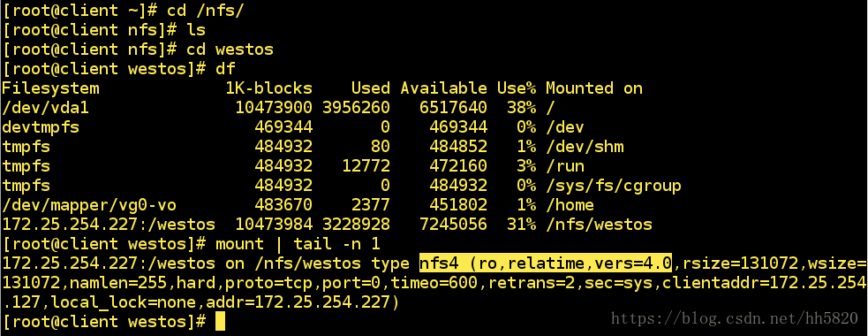Click the '7245056' available value
This screenshot has height=336, width=868.
(453, 225)
